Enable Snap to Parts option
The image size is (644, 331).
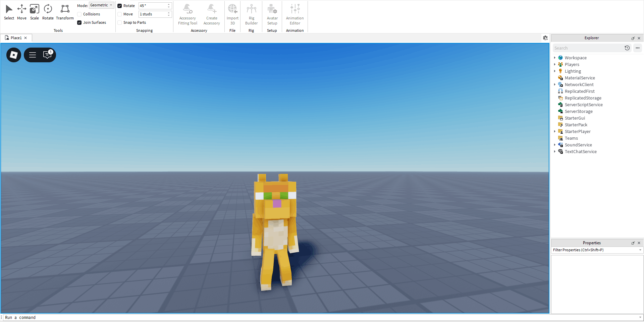click(120, 22)
